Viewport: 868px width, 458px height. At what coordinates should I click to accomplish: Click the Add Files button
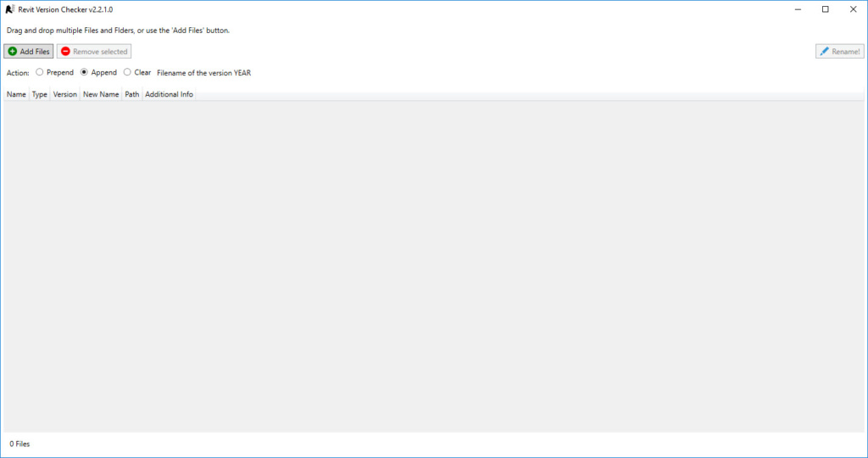point(29,52)
